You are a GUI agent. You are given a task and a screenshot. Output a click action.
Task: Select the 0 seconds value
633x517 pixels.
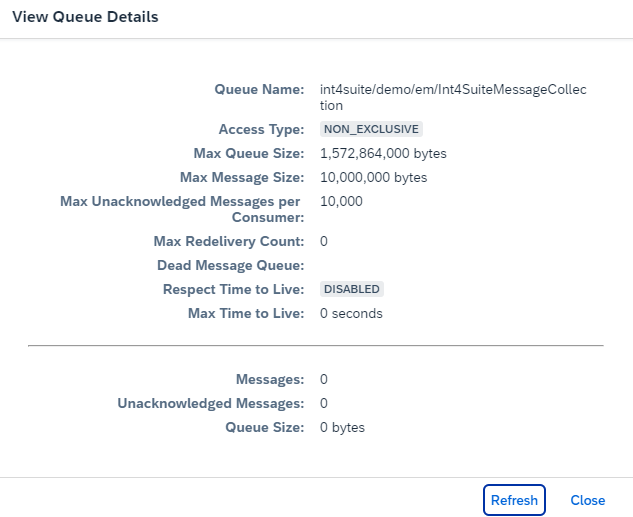pos(351,313)
